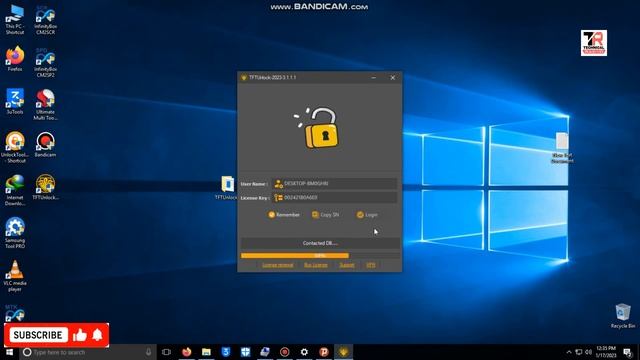Open the notification center icon
Viewport: 640px width, 360px height.
(x=628, y=352)
